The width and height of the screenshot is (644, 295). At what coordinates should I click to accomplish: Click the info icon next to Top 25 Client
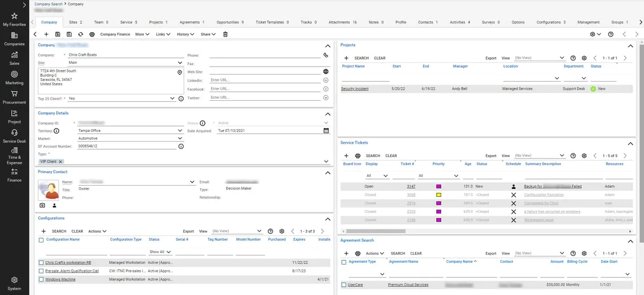click(x=181, y=99)
